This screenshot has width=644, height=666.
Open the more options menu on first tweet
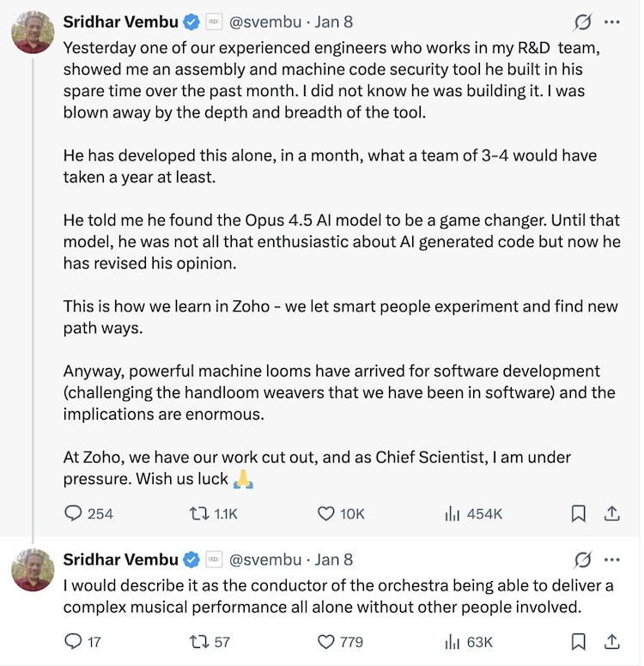click(x=612, y=21)
